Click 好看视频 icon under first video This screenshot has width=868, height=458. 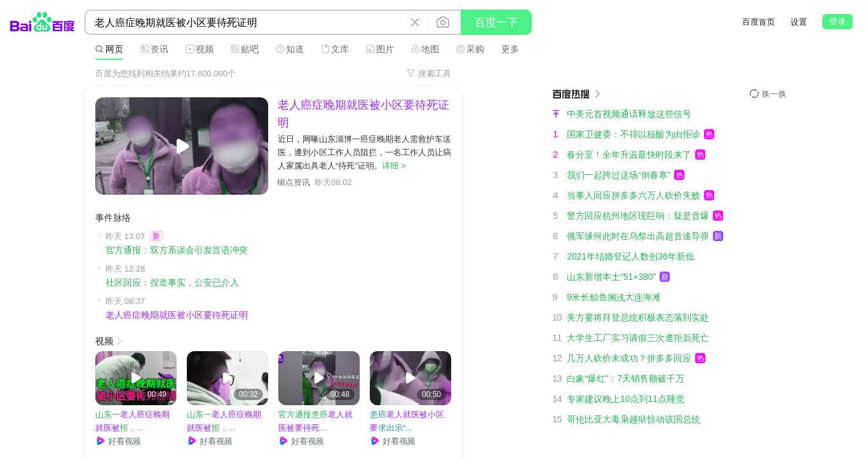tap(100, 441)
